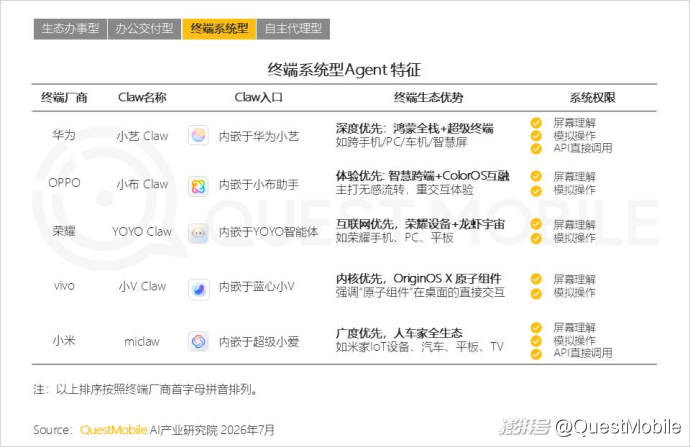Click the 体验优先 ColorOS互融 advantage text
Viewport: 690px width, 447px height.
coord(422,176)
